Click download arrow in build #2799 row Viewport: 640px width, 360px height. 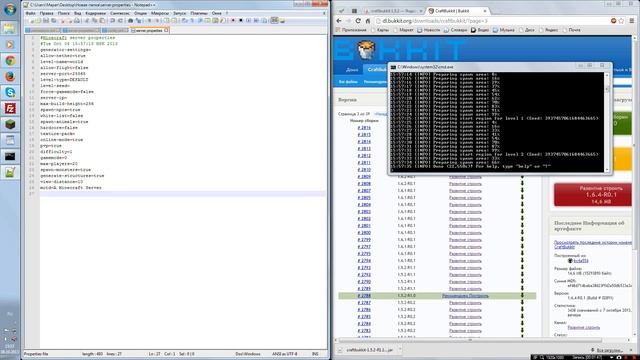[x=522, y=240]
